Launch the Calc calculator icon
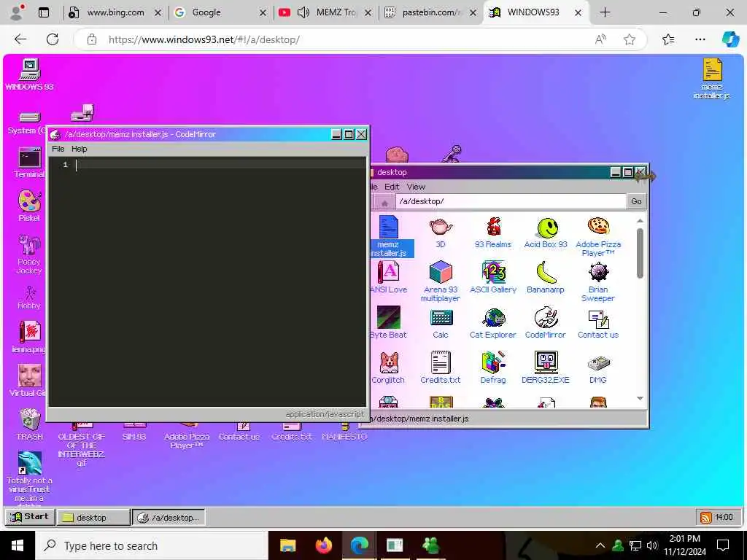Viewport: 747px width, 560px height. point(441,323)
